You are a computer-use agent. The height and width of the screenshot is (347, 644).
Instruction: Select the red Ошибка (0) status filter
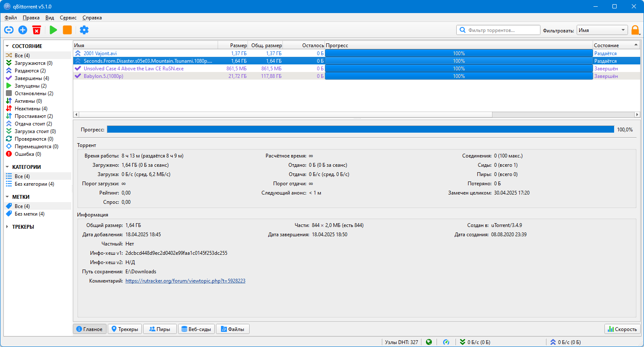click(x=28, y=154)
